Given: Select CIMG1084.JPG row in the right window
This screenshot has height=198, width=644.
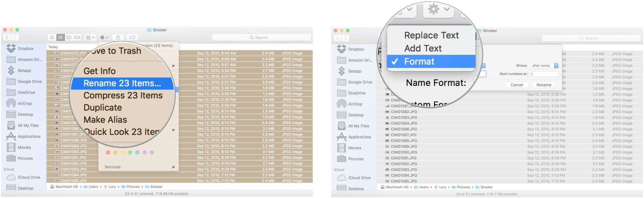Looking at the screenshot, I should click(x=510, y=123).
